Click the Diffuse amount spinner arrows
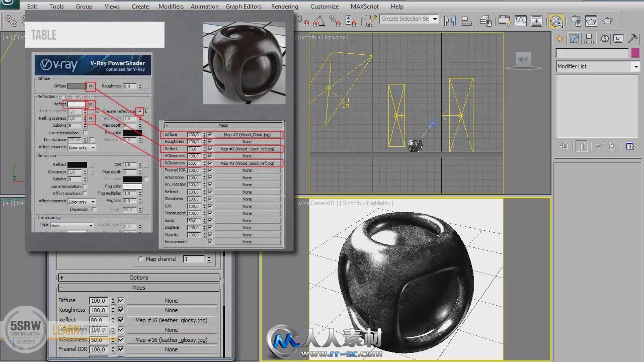 113,301
